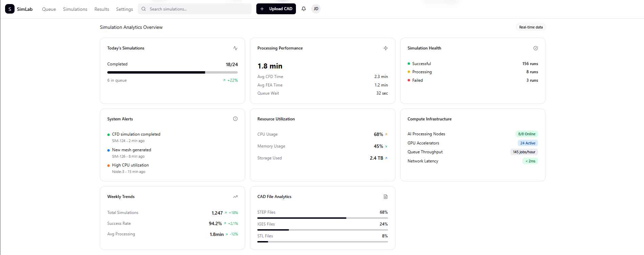Viewport: 644px width, 255px height.
Task: Click the 8/8 Online badge
Action: pyautogui.click(x=527, y=134)
